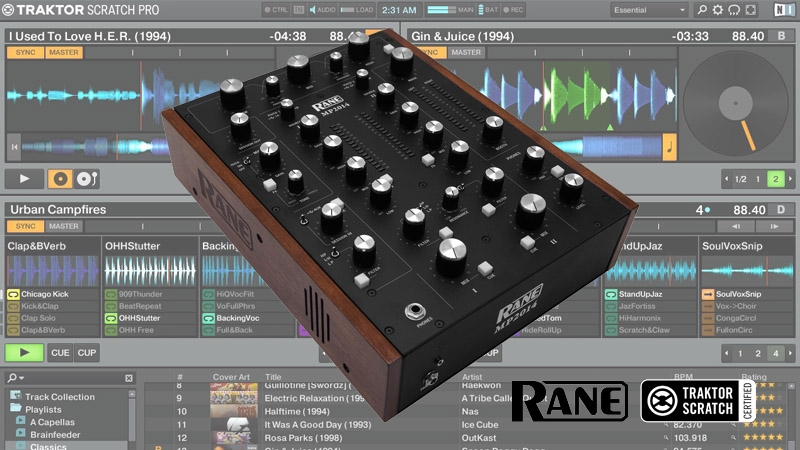Click the BackingVoc cell loop icon
Screen dimensions: 800x450
208,318
